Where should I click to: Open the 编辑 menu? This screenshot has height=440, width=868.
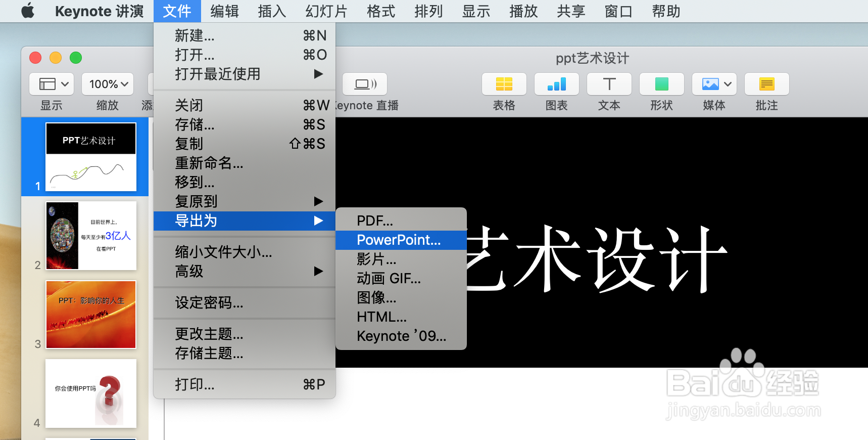225,11
